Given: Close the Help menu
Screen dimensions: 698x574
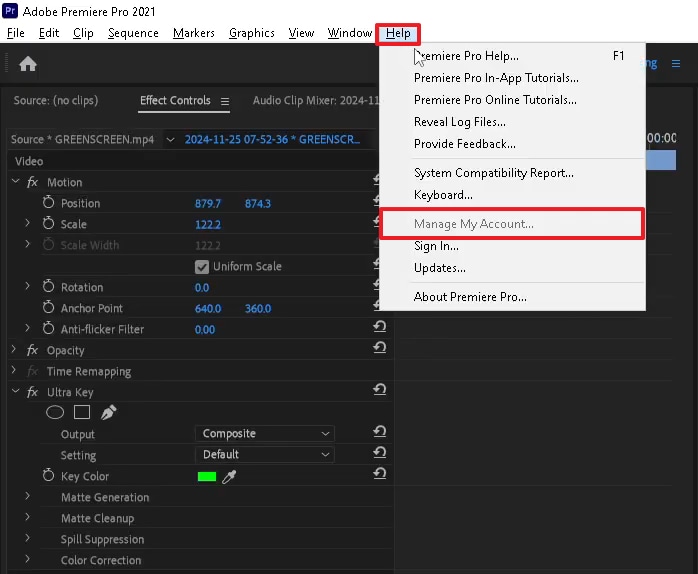Looking at the screenshot, I should tap(398, 33).
